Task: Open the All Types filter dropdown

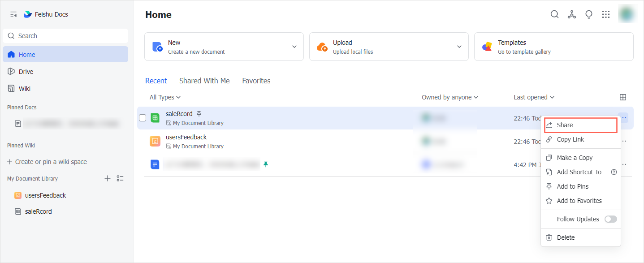Action: click(x=165, y=97)
